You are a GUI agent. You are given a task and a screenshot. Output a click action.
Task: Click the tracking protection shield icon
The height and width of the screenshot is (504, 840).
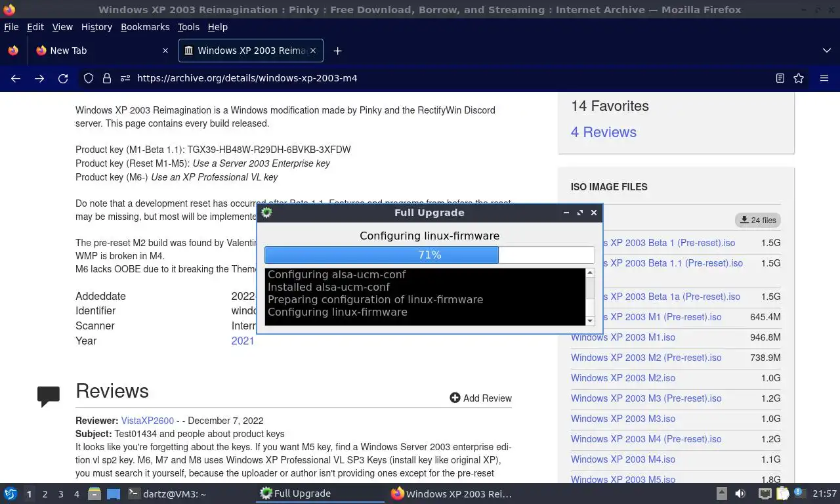pyautogui.click(x=89, y=78)
